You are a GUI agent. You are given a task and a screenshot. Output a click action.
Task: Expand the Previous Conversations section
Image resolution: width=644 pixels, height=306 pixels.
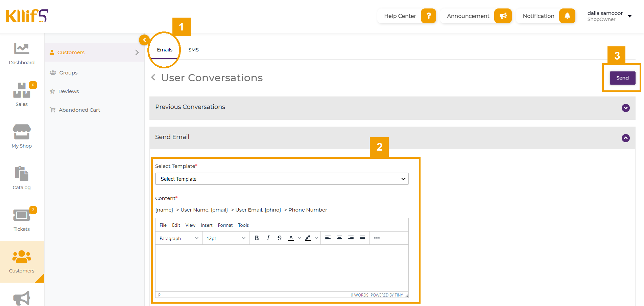point(625,108)
